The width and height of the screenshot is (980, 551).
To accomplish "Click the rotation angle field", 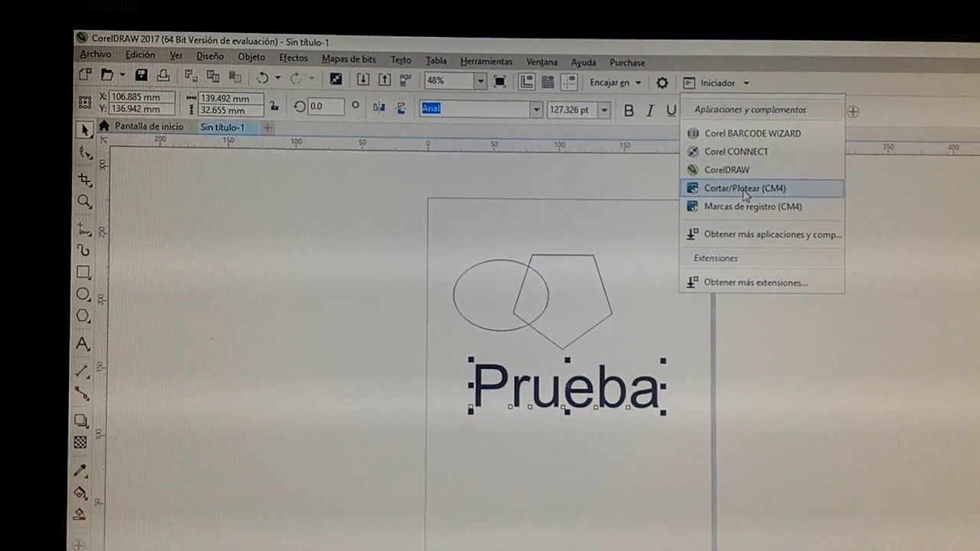I will 325,106.
